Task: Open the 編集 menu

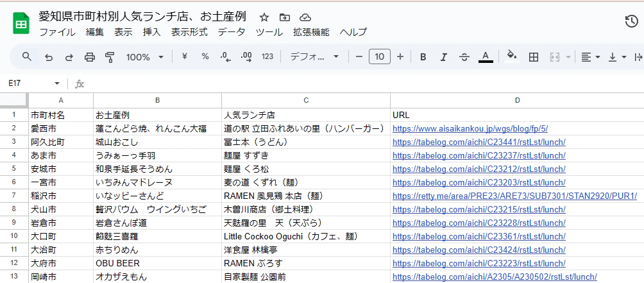Action: [95, 32]
